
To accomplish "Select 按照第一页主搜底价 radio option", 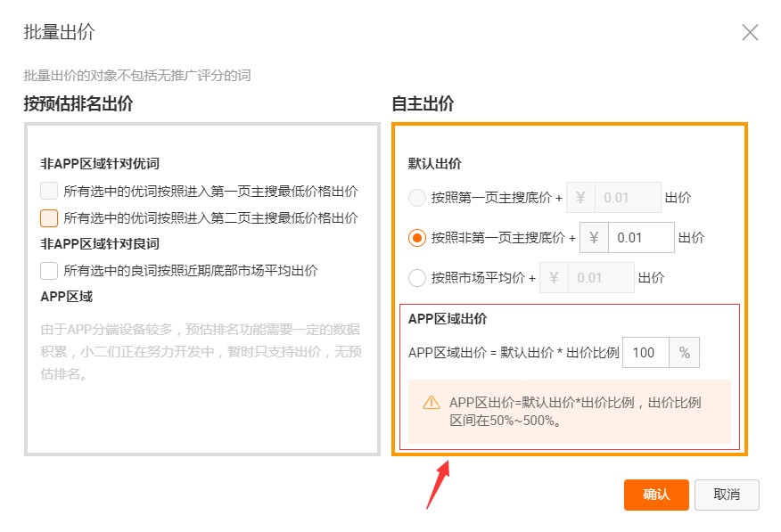I will pyautogui.click(x=415, y=197).
